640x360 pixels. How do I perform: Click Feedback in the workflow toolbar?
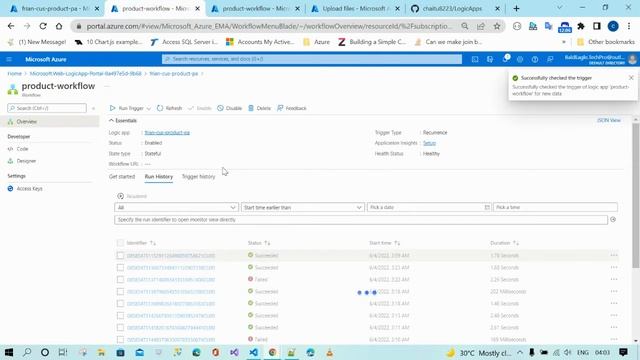click(292, 108)
